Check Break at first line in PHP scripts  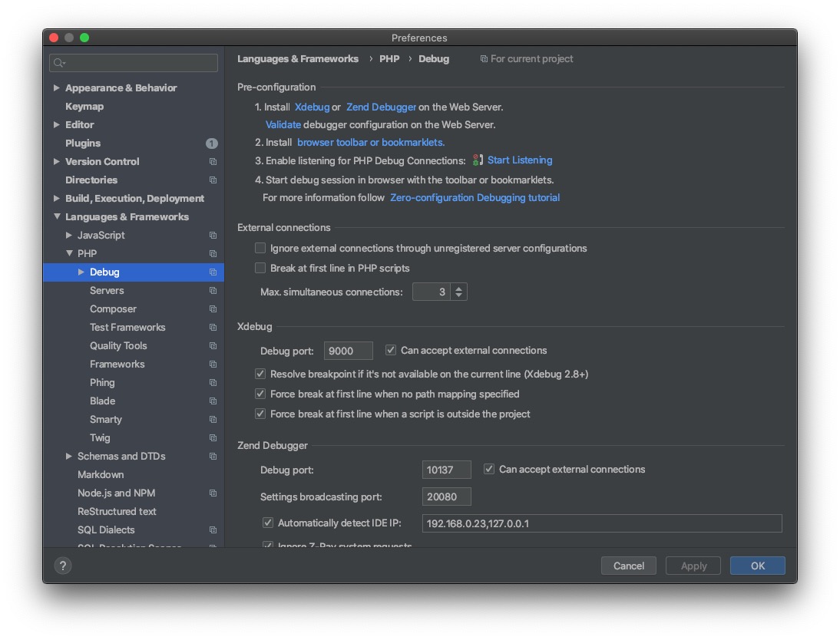(x=260, y=268)
